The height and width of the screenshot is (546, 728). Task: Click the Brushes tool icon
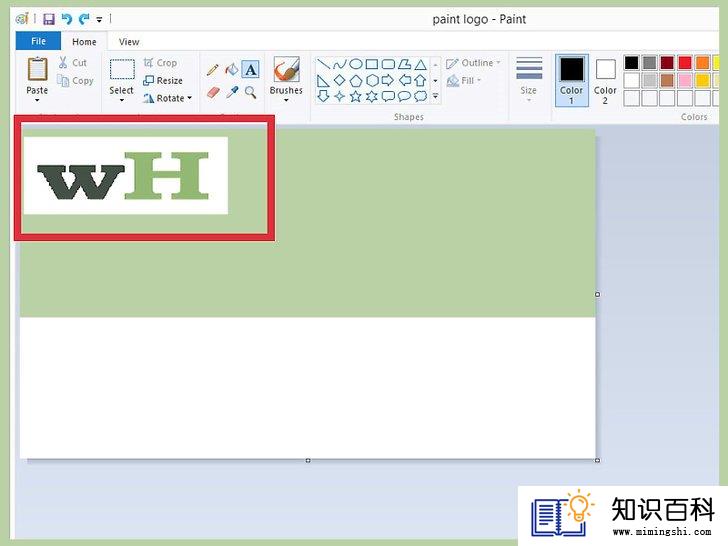286,69
